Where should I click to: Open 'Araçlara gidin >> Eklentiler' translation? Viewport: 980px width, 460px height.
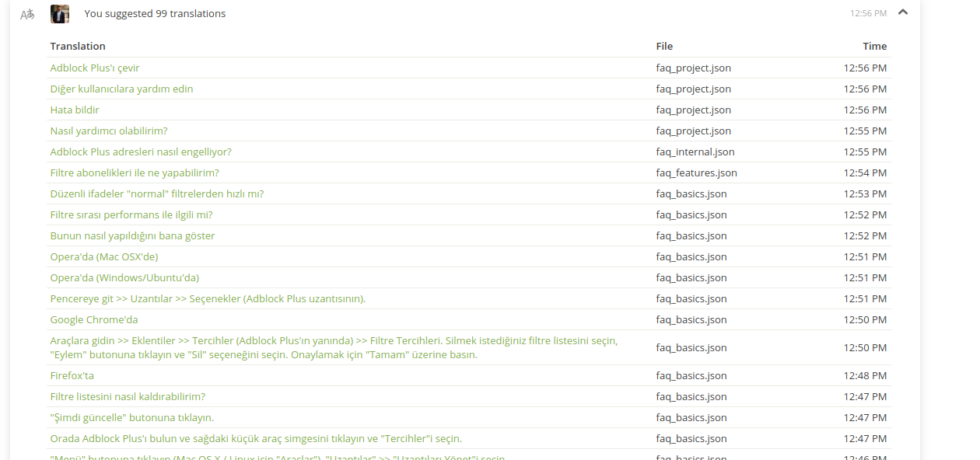[x=334, y=347]
